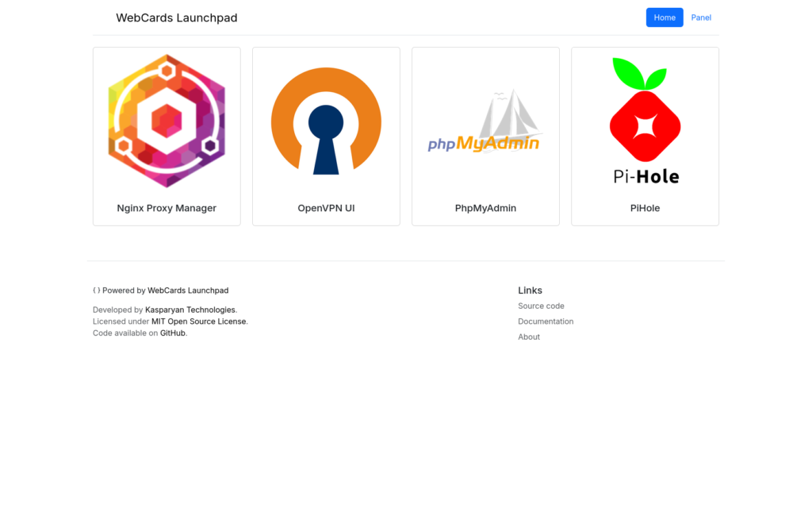Open the Nginx Proxy Manager card title
Image resolution: width=812 pixels, height=508 pixels.
(x=167, y=208)
